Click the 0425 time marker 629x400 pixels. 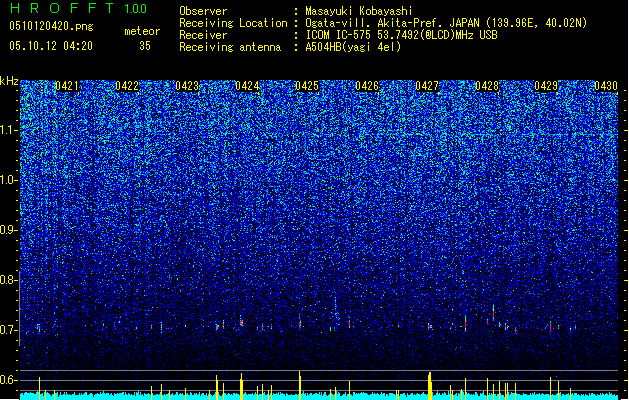307,86
